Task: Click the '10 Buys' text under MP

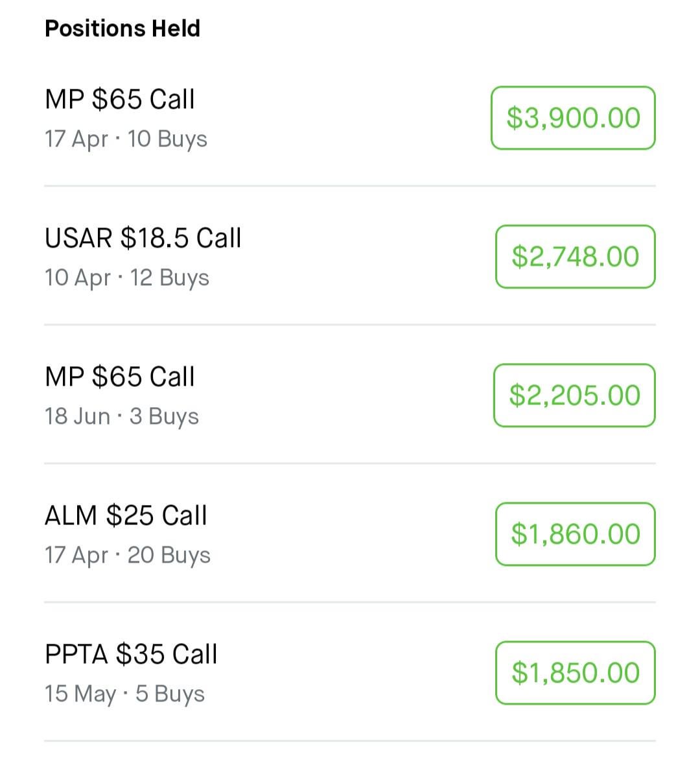Action: tap(167, 139)
